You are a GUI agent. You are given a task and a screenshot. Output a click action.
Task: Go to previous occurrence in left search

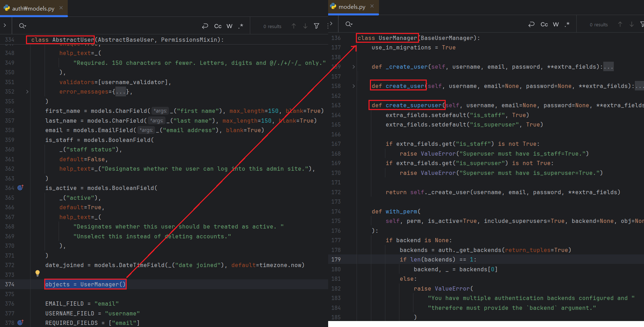(294, 26)
